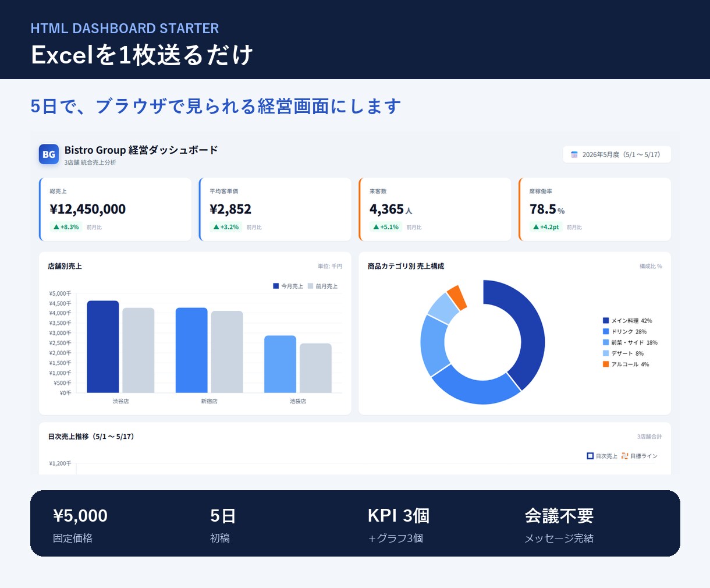The height and width of the screenshot is (588, 710).
Task: Click the ¥12,450,000 total sales value
Action: pos(88,209)
